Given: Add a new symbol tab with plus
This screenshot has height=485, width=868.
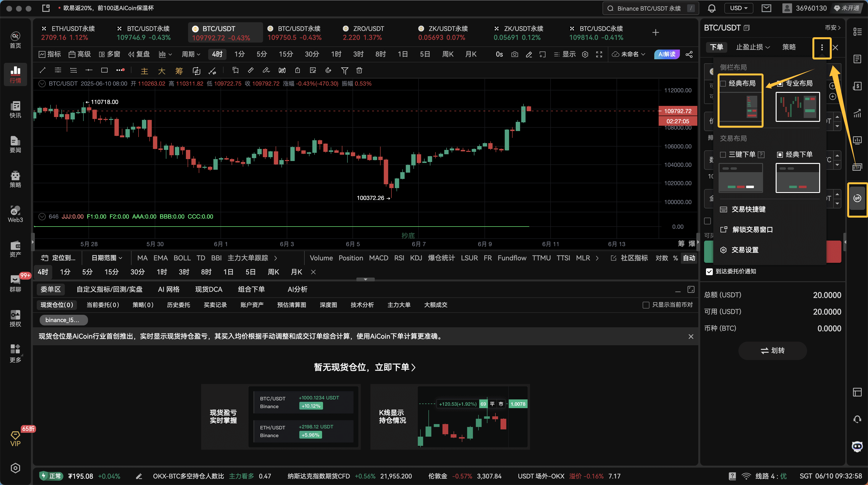Looking at the screenshot, I should pos(655,33).
